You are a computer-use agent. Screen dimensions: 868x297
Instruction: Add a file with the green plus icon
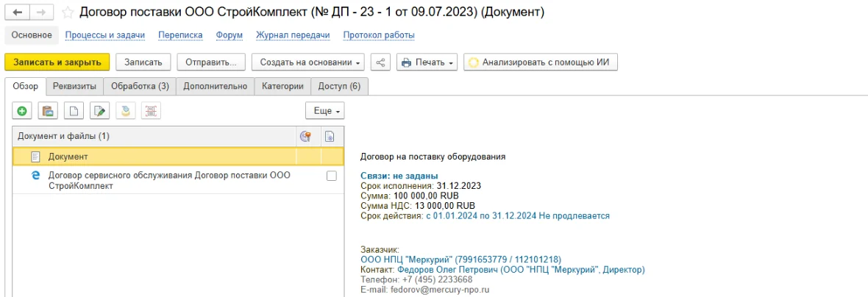coord(22,110)
